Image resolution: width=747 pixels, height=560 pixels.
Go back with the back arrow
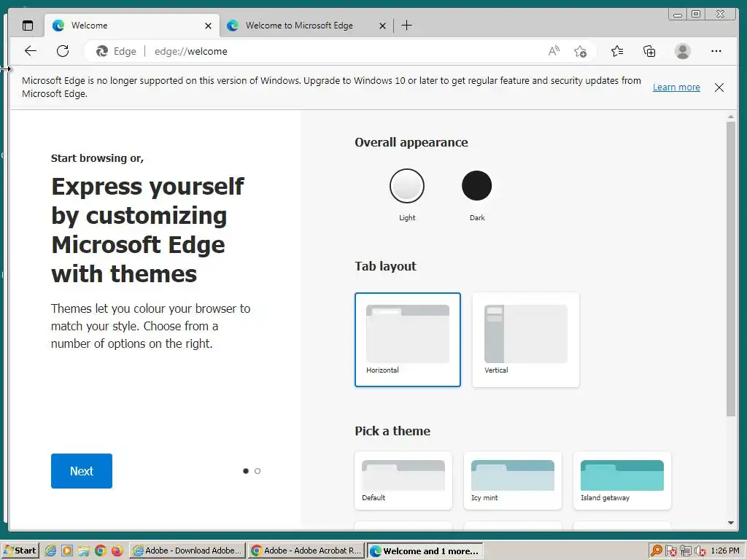tap(31, 51)
